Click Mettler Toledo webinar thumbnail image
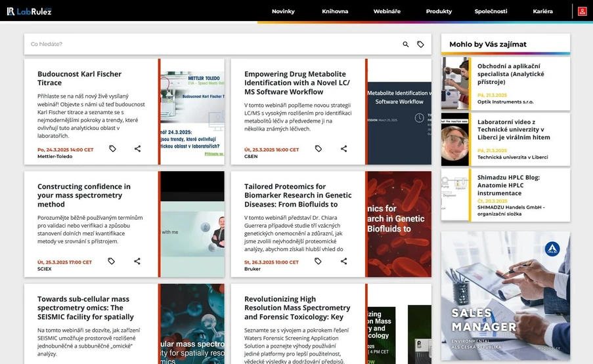 192,111
